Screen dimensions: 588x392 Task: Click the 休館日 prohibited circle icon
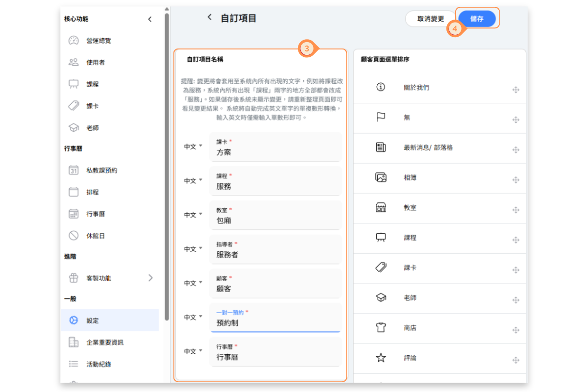(x=73, y=236)
